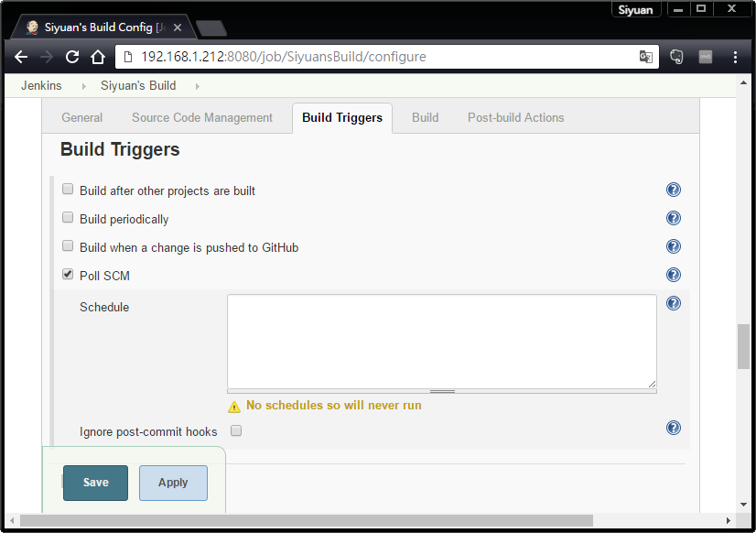Open the browser's three-dot menu
This screenshot has width=756, height=533.
tap(735, 57)
